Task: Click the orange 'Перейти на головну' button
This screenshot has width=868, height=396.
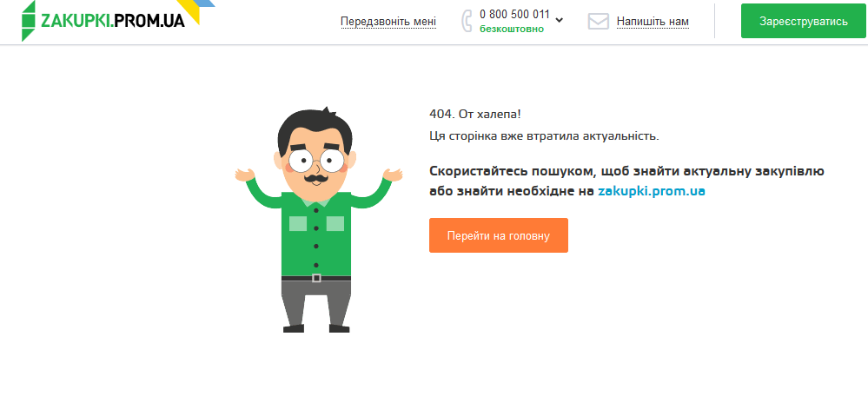Action: pyautogui.click(x=498, y=235)
